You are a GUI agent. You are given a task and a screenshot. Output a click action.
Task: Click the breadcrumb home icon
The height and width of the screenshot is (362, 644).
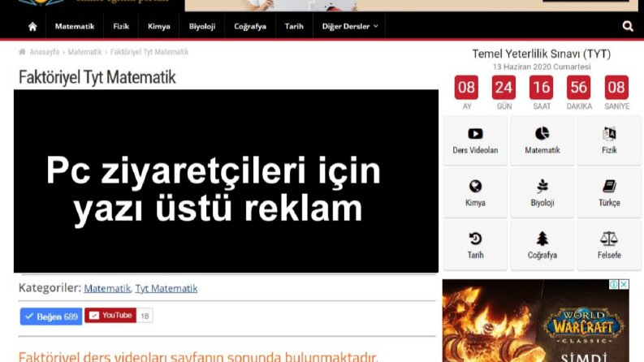pos(22,52)
